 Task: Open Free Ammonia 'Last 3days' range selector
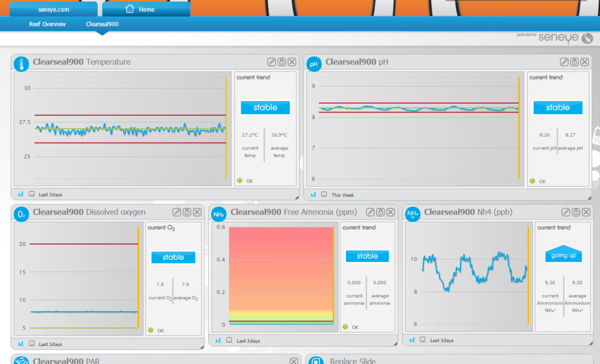pos(248,341)
